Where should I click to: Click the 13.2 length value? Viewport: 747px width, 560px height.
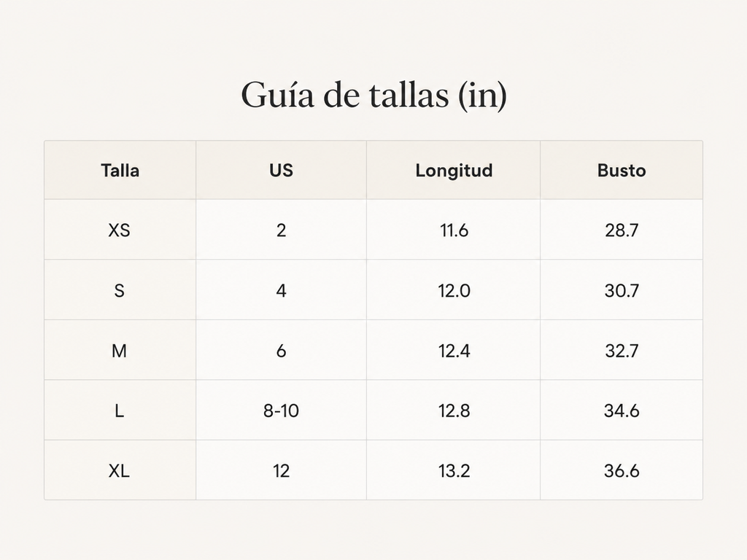pyautogui.click(x=454, y=471)
